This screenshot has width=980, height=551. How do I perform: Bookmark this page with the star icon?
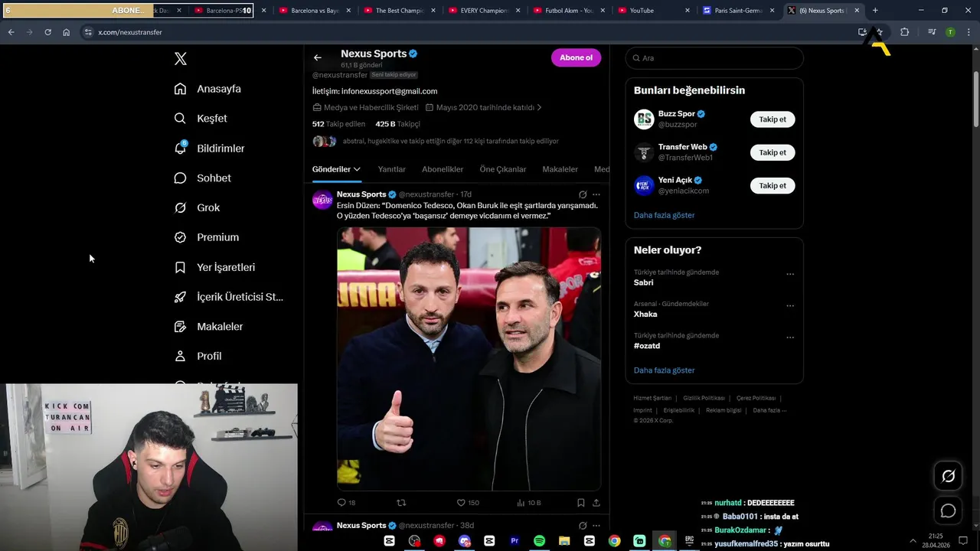coord(879,32)
